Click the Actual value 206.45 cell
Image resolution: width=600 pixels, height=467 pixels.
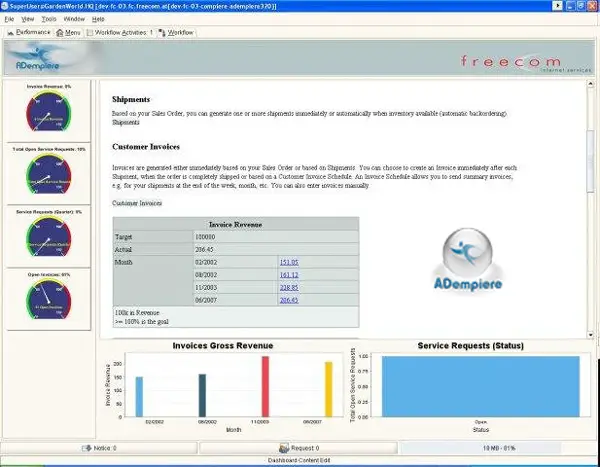(276, 250)
